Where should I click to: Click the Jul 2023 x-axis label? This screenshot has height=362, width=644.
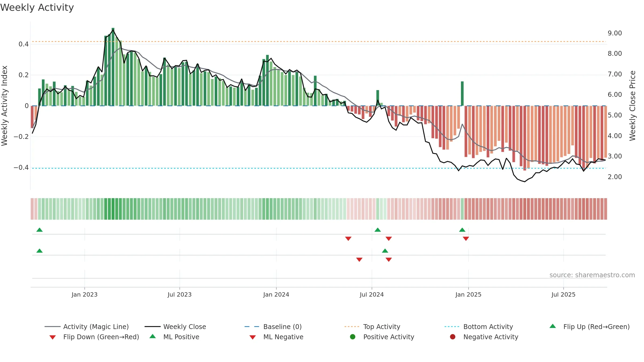(180, 294)
